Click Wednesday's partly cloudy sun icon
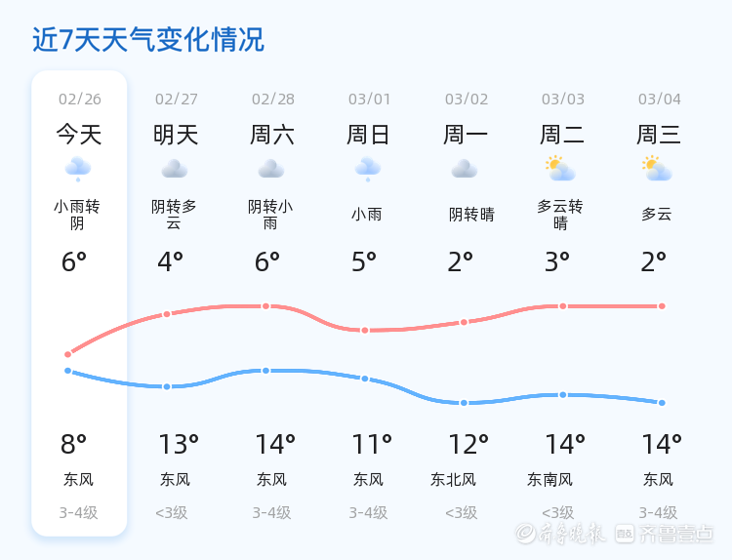This screenshot has height=560, width=732. coord(657,169)
